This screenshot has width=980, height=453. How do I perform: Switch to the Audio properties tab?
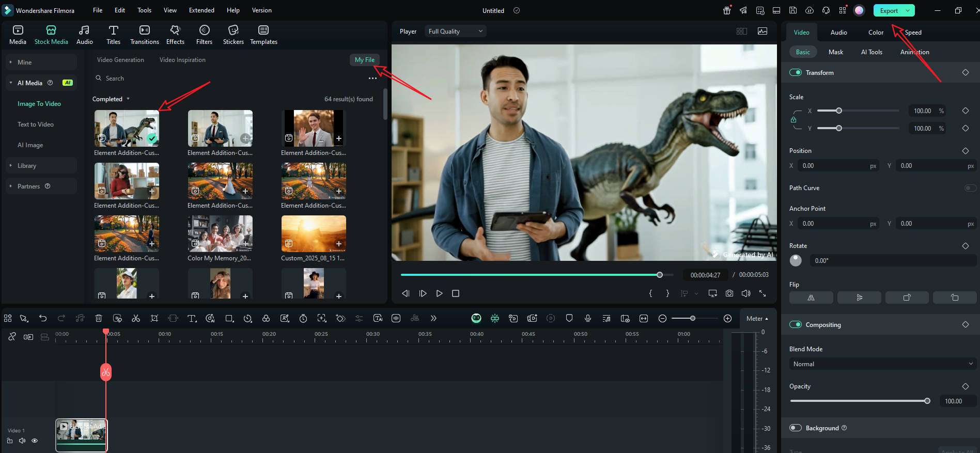pos(838,33)
